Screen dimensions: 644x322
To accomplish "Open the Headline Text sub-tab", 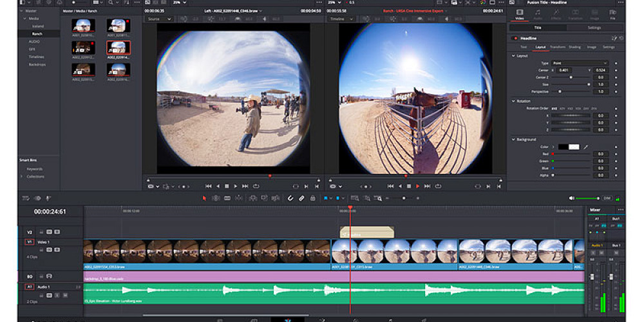I will [524, 47].
